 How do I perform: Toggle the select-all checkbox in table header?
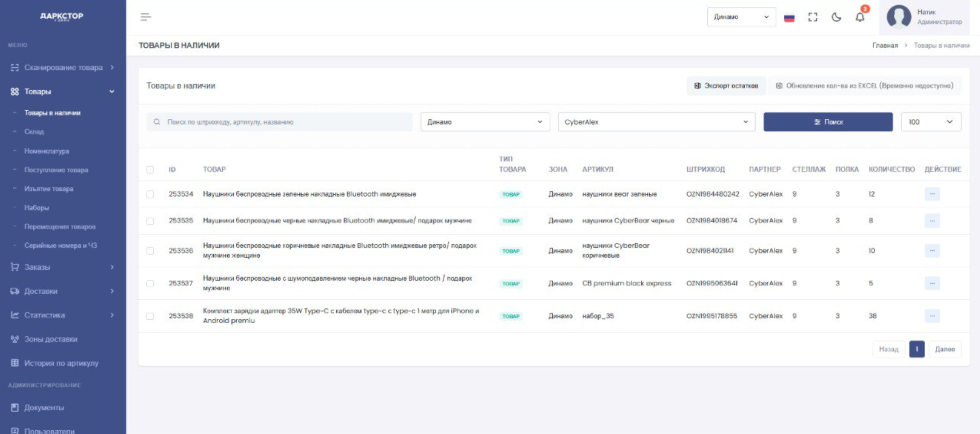150,169
